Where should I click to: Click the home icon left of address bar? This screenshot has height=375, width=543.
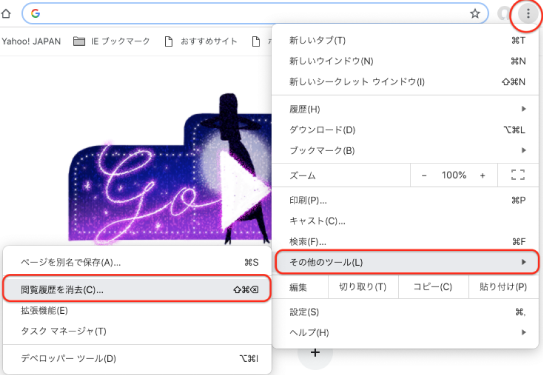6,14
